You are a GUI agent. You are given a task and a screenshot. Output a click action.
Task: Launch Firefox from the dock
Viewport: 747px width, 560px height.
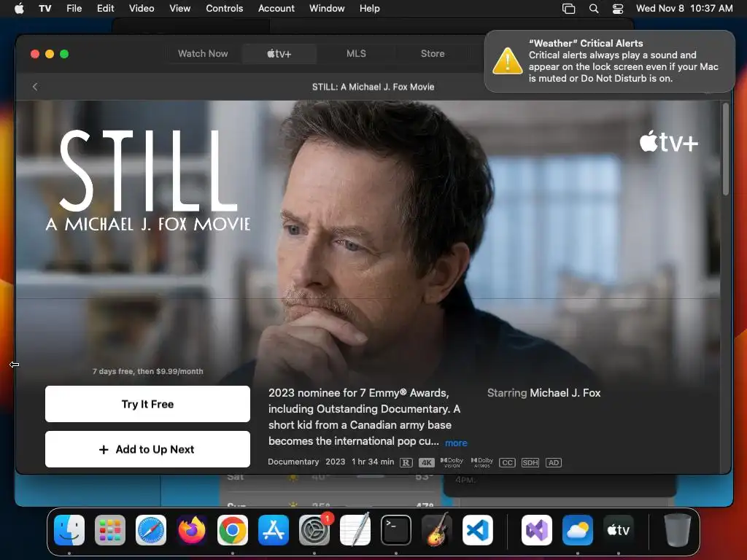tap(192, 530)
